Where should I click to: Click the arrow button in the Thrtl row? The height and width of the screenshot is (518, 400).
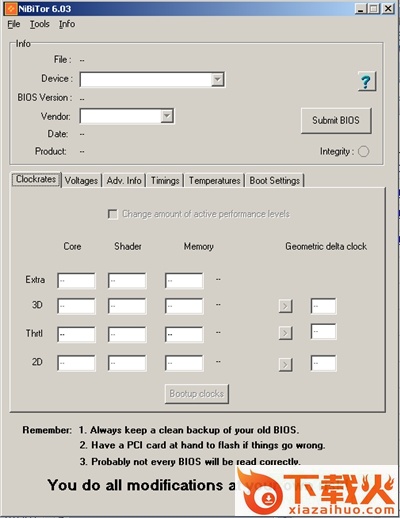pyautogui.click(x=285, y=333)
